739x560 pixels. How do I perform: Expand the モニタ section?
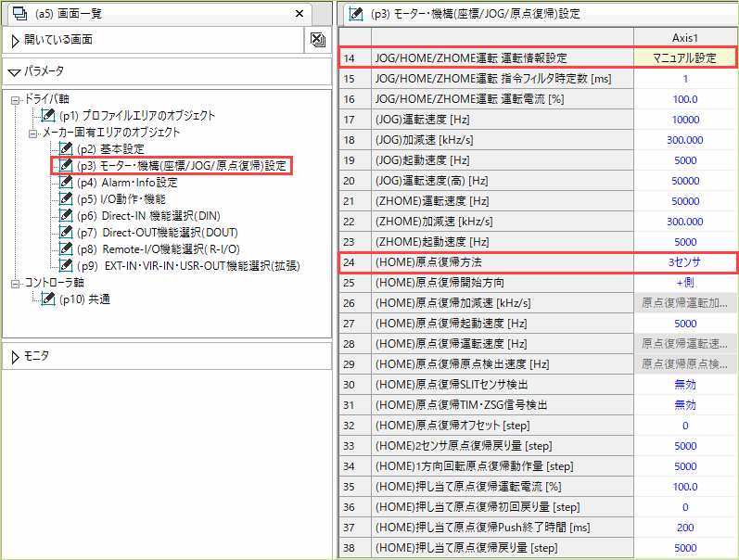click(15, 356)
